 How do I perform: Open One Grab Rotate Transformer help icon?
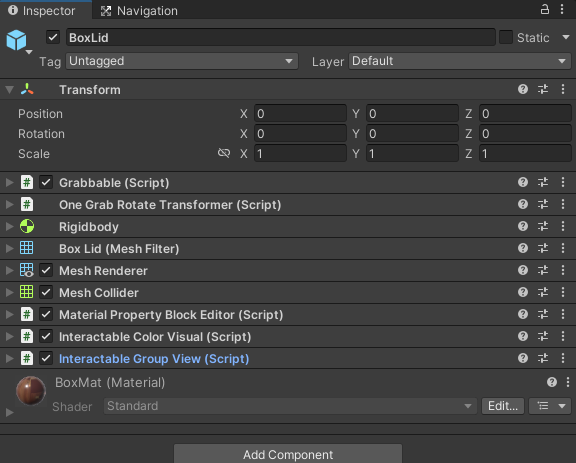tap(523, 204)
